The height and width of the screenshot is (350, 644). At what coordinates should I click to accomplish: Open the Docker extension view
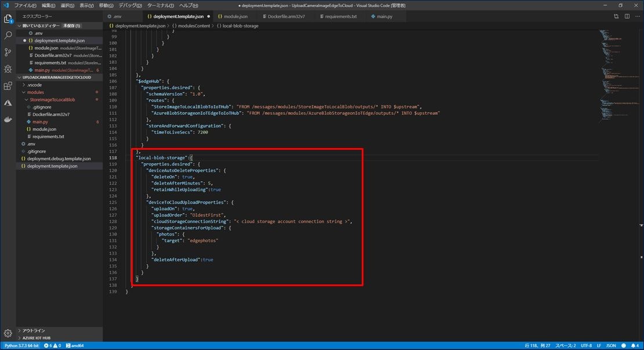8,120
